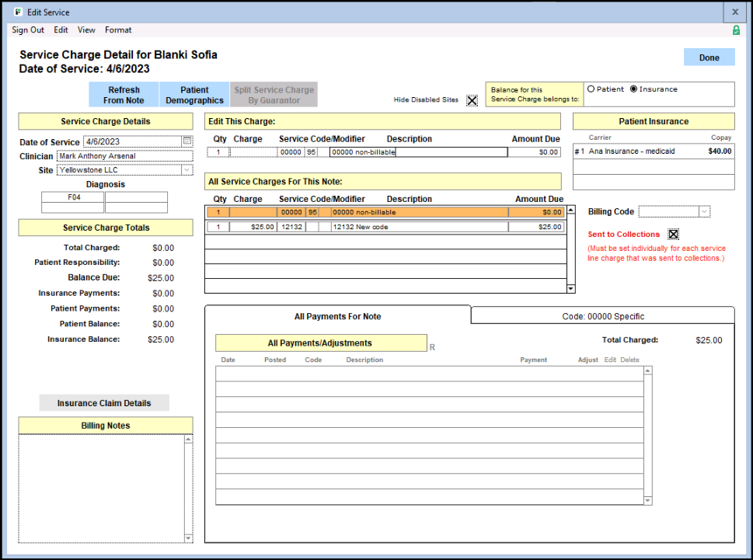The height and width of the screenshot is (560, 753).
Task: Close the Edit Service window
Action: click(734, 12)
